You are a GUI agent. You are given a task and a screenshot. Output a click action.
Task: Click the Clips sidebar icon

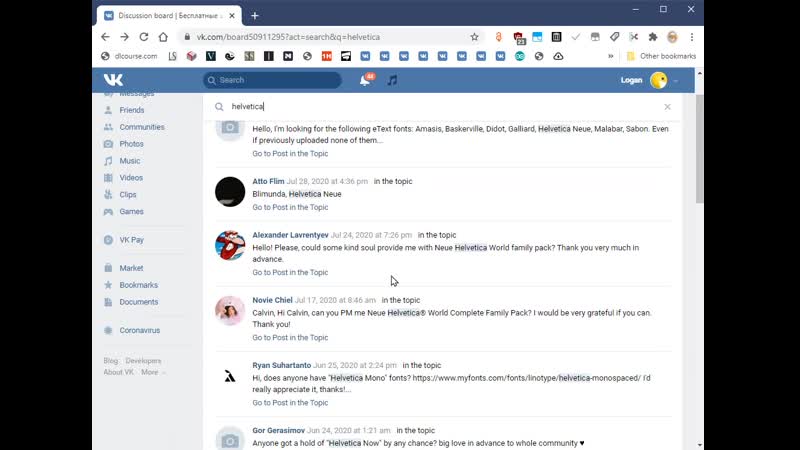click(x=108, y=194)
